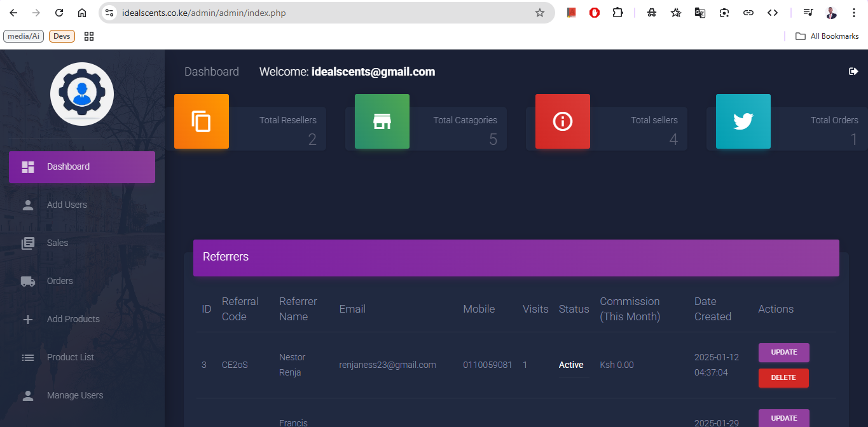Go to Sales in the sidebar
This screenshot has width=868, height=427.
point(57,243)
